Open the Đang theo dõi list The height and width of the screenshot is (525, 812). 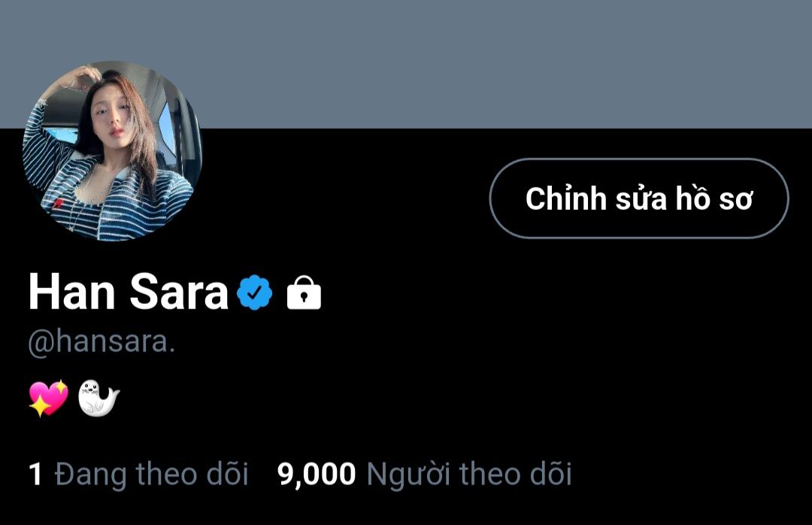[151, 474]
